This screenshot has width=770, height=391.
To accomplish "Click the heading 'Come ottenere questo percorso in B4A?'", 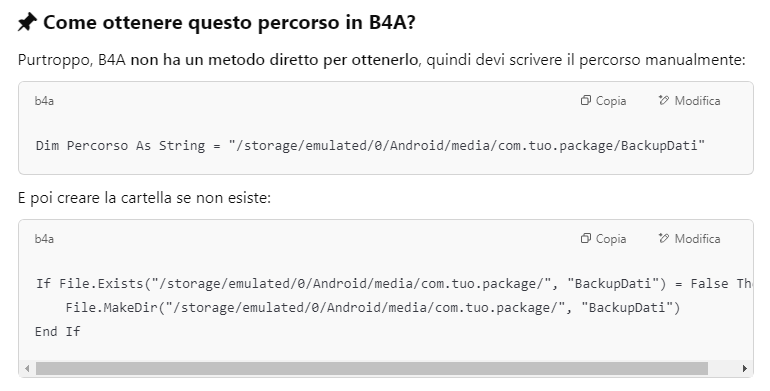I will (x=229, y=23).
